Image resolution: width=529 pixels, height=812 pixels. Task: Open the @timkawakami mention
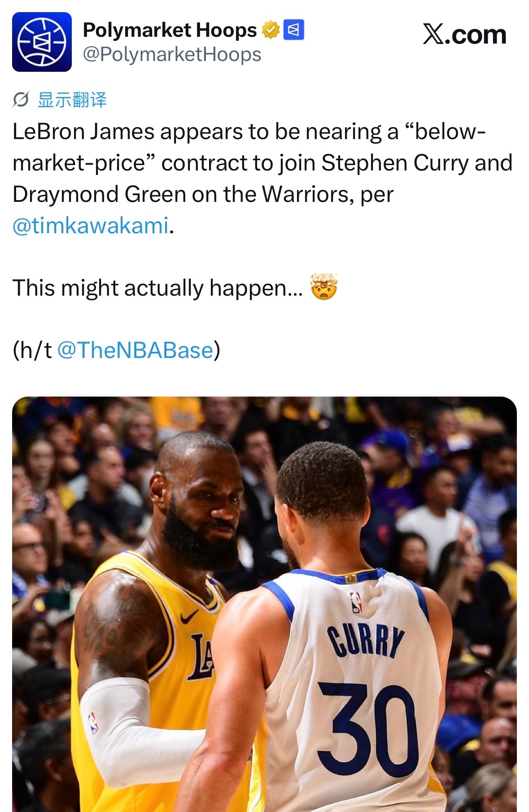point(91,225)
